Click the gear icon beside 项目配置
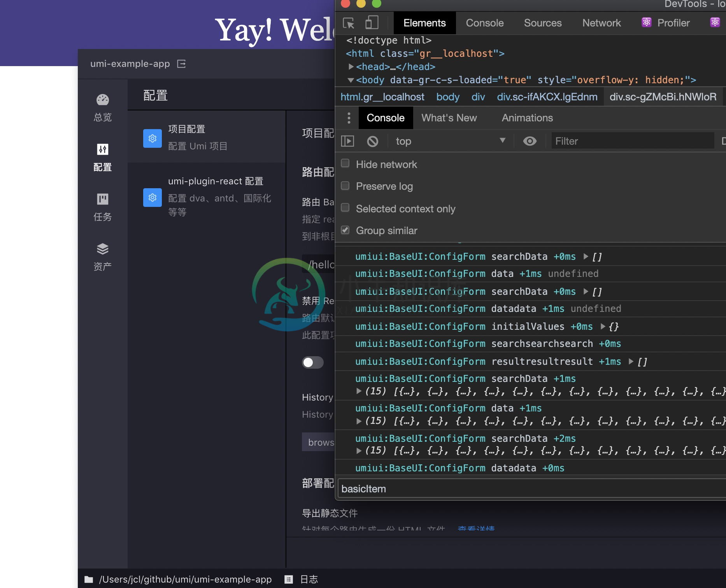The width and height of the screenshot is (726, 588). tap(153, 138)
